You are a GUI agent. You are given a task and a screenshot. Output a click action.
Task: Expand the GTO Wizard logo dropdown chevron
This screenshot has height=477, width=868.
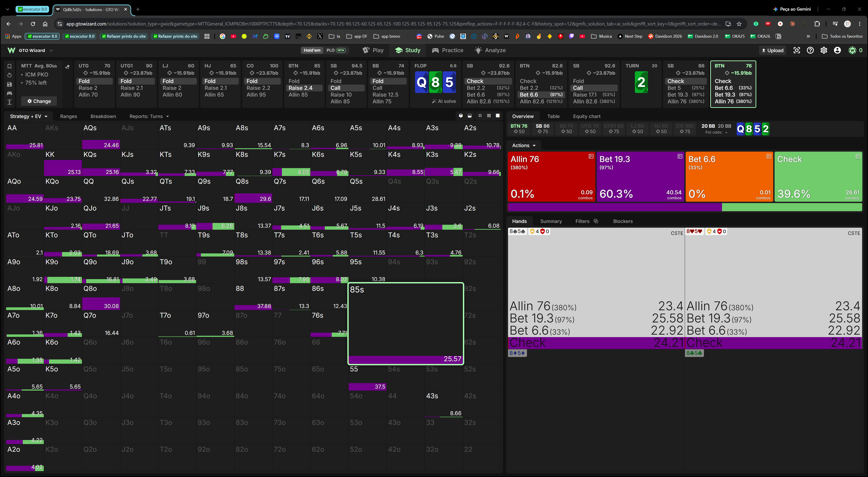click(x=51, y=51)
